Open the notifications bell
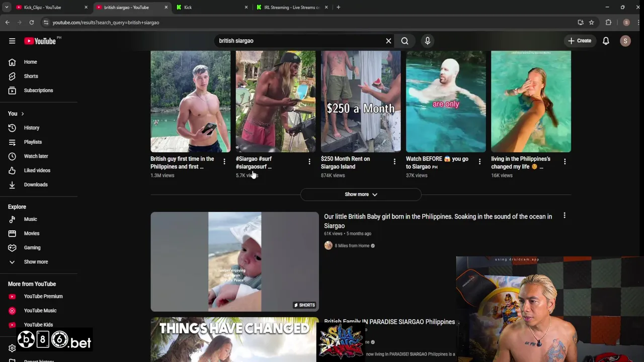Viewport: 644px width, 362px height. tap(606, 41)
